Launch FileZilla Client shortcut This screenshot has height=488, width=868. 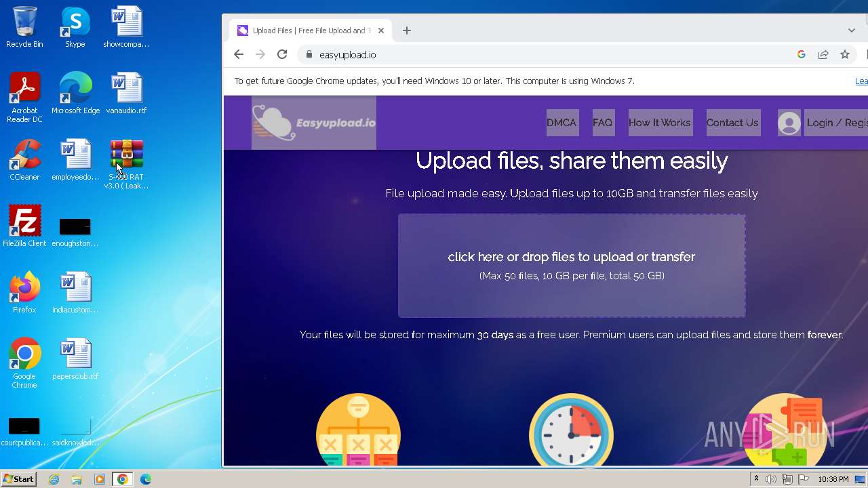pyautogui.click(x=24, y=226)
